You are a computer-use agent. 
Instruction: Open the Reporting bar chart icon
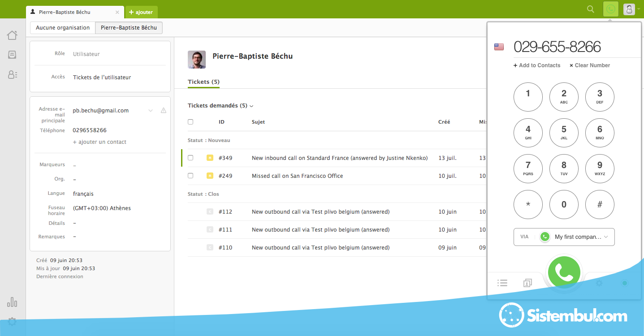(12, 302)
